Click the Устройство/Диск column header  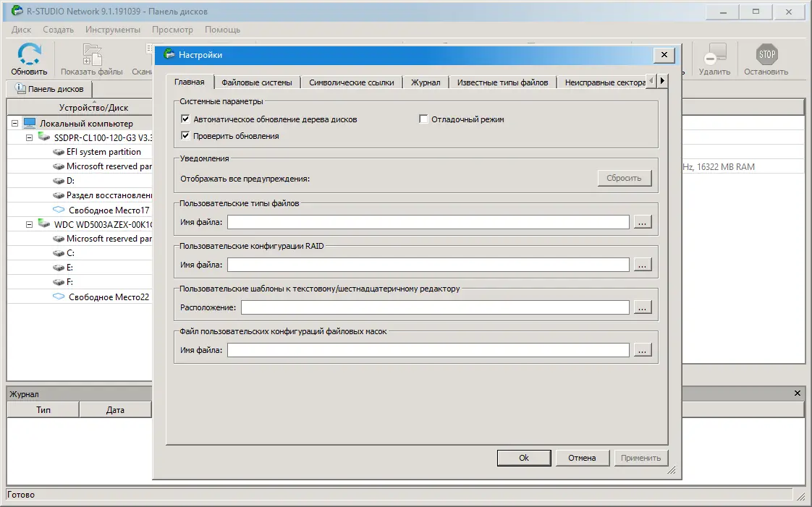(80, 107)
